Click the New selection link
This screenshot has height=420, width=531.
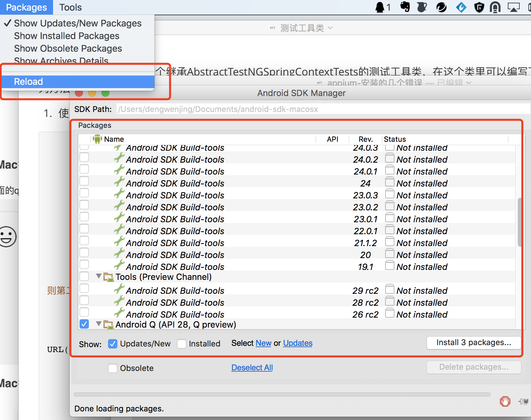tap(264, 343)
